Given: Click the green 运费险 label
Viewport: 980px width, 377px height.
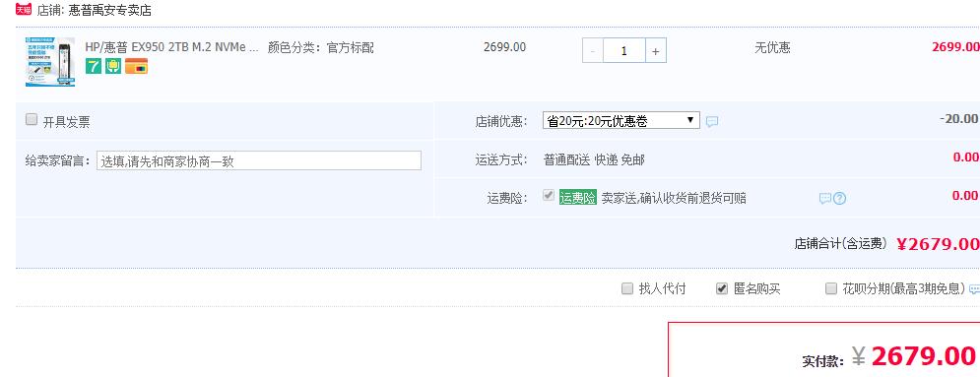Looking at the screenshot, I should point(578,198).
